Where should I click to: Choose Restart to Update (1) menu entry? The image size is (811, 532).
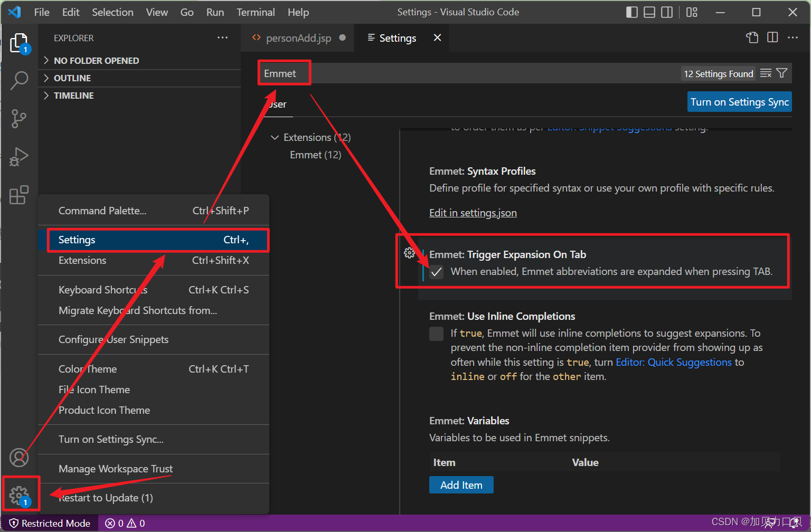tap(154, 498)
